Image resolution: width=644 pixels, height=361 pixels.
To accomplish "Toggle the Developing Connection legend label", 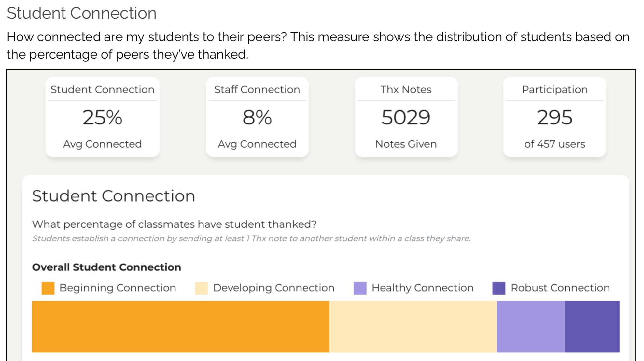I will [x=273, y=288].
